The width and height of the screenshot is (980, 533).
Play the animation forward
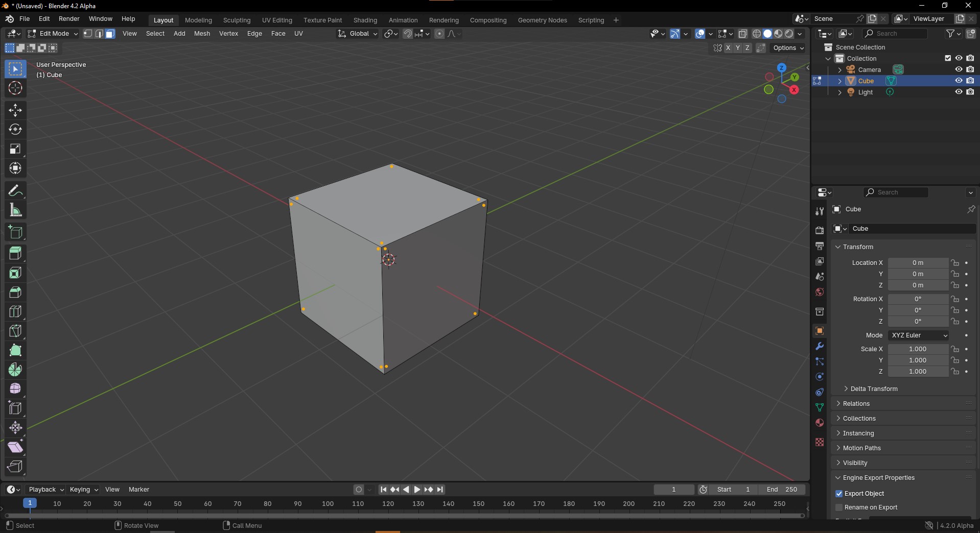[x=417, y=490]
